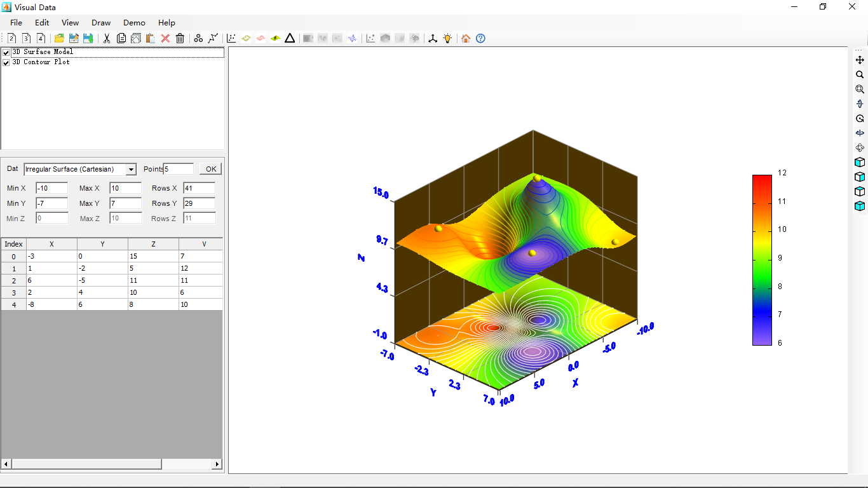This screenshot has height=488, width=868.
Task: Click the open folder toolbar icon
Action: 59,39
